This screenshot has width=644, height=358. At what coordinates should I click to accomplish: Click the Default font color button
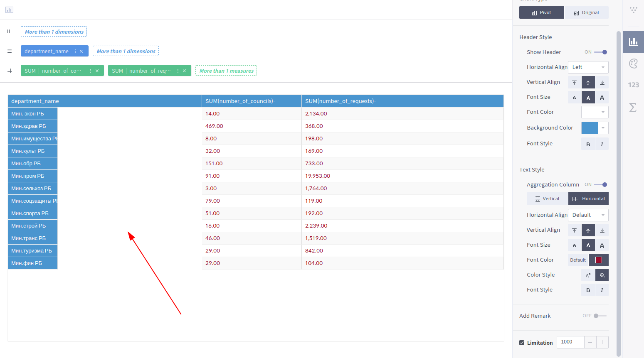point(578,260)
